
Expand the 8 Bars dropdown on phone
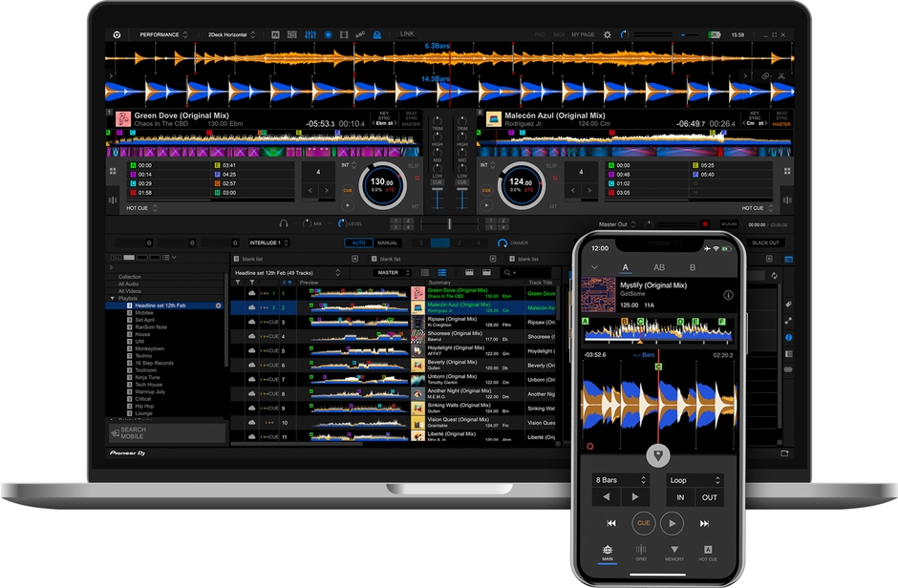[x=619, y=480]
